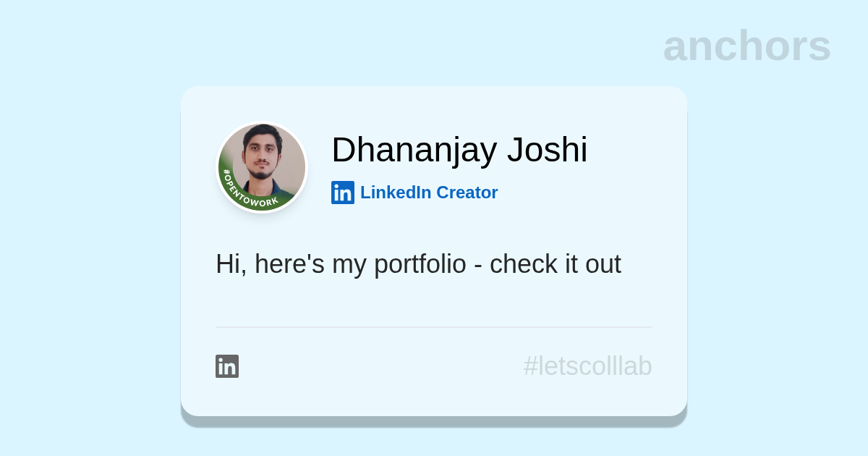Click the grey shadow under the card
This screenshot has height=456, width=868.
(x=434, y=421)
